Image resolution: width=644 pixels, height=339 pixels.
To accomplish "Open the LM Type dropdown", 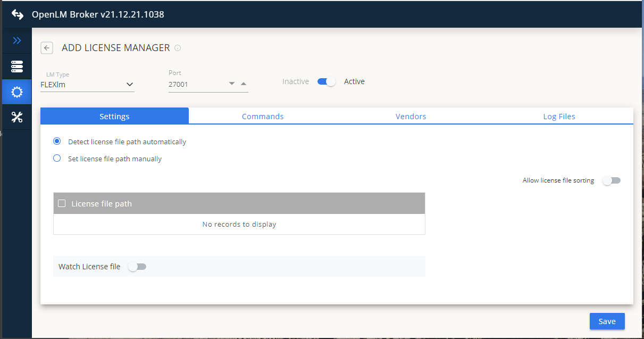I will click(87, 84).
